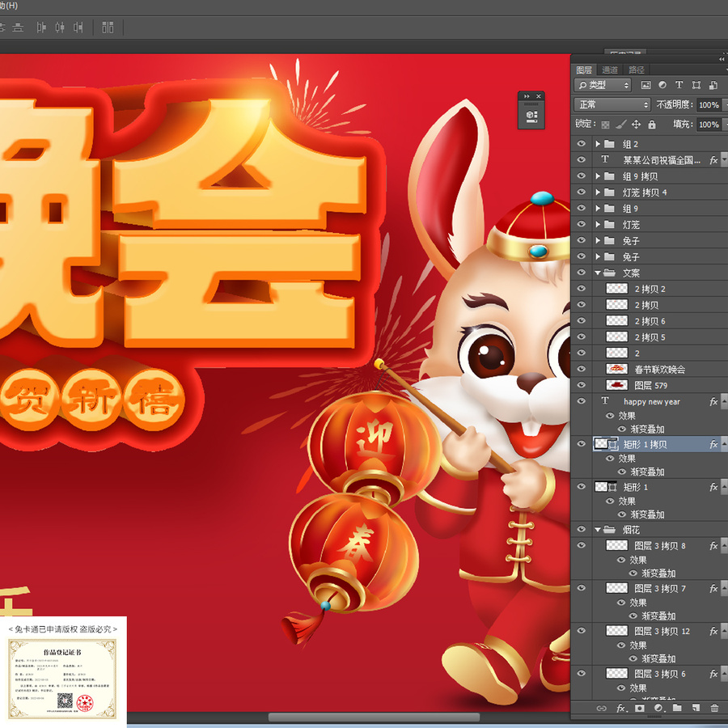Screen dimensions: 728x728
Task: Lock image pixels brush icon
Action: [620, 125]
